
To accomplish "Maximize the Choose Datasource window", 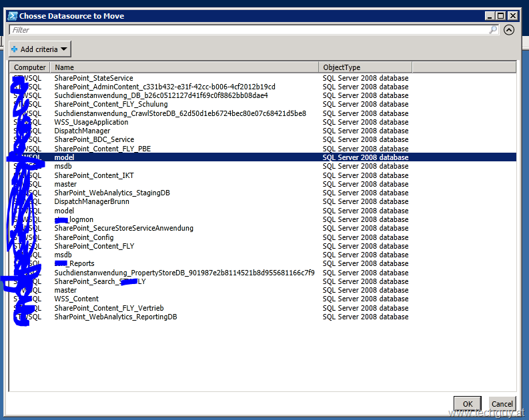I will pyautogui.click(x=500, y=15).
